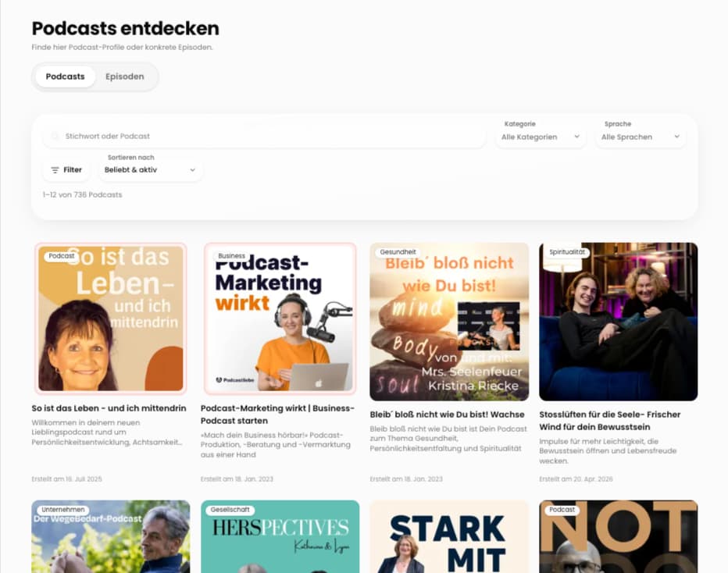The height and width of the screenshot is (573, 728).
Task: Open the Stosslüften für die Seele cover photo
Action: point(619,322)
